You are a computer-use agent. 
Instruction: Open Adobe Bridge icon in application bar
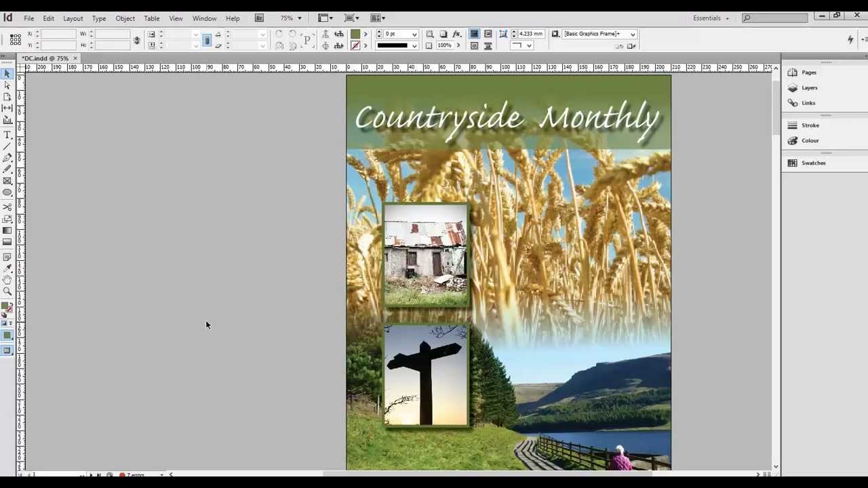point(259,18)
